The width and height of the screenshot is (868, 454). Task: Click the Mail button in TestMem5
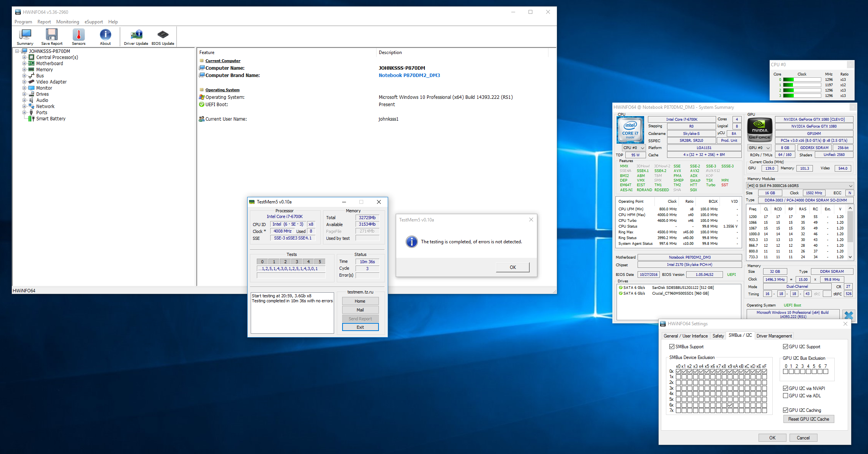click(x=360, y=310)
